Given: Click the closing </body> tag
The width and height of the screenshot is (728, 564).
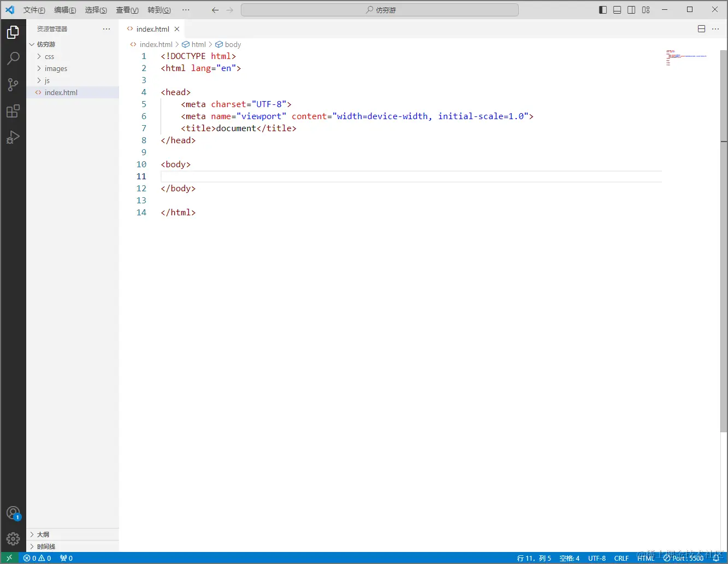Looking at the screenshot, I should 178,189.
